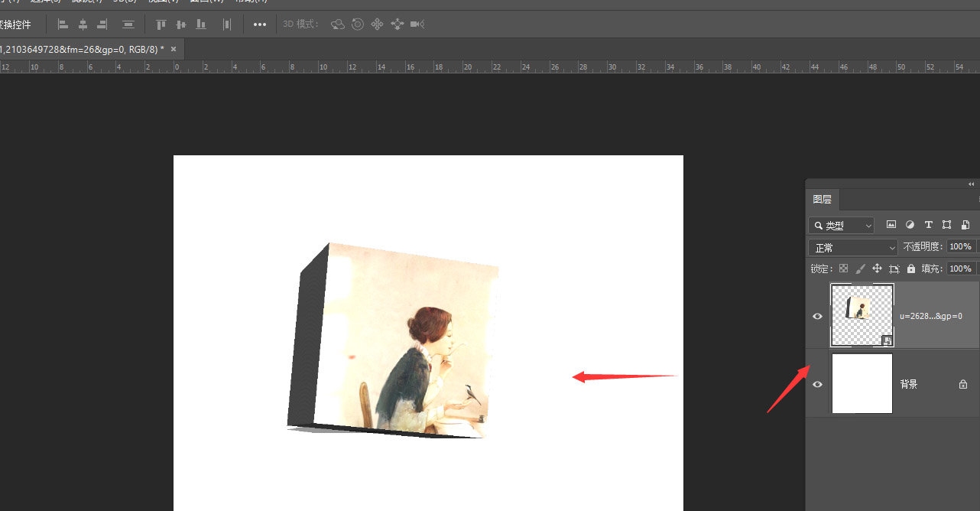
Task: Select the 3D camera icon in options bar
Action: click(x=417, y=24)
